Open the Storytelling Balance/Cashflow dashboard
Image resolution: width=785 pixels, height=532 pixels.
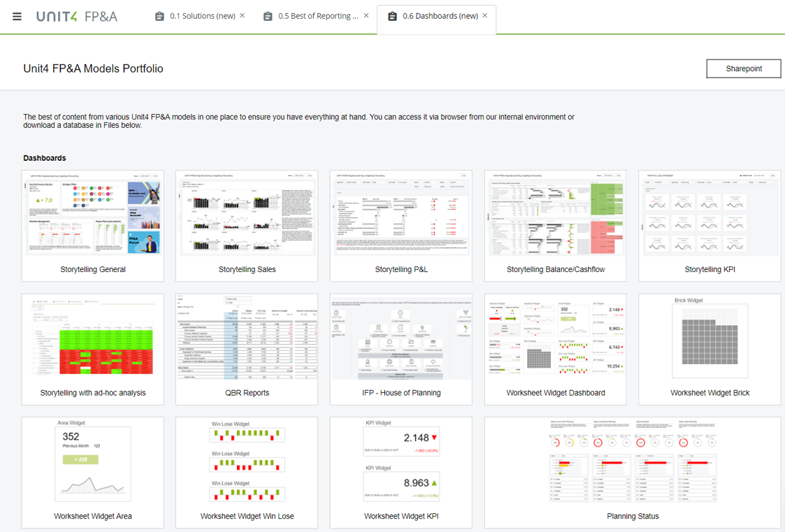pyautogui.click(x=555, y=215)
